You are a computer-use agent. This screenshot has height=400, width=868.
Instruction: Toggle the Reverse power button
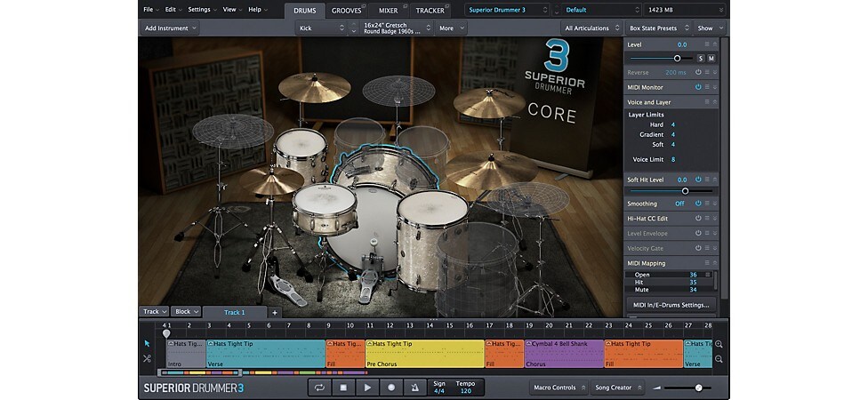point(698,73)
